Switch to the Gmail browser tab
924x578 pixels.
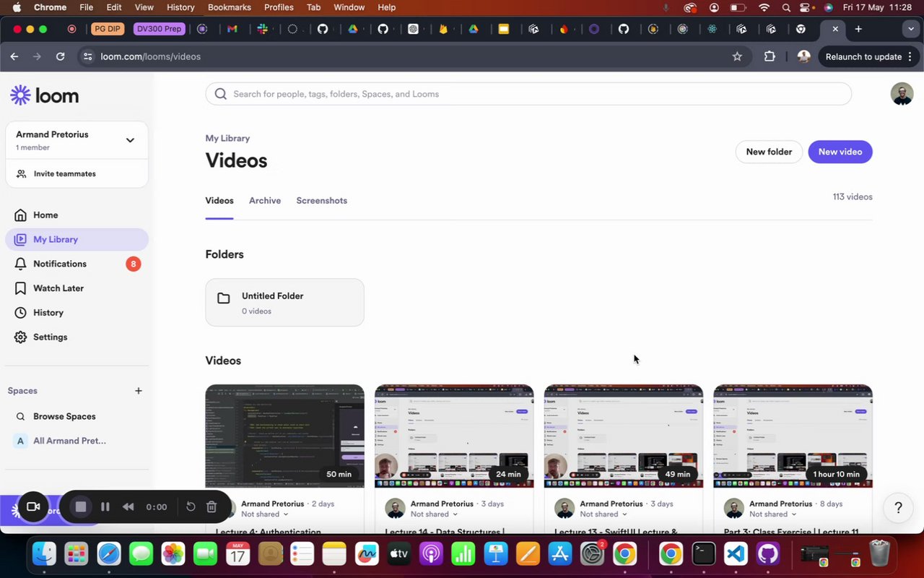click(x=232, y=29)
